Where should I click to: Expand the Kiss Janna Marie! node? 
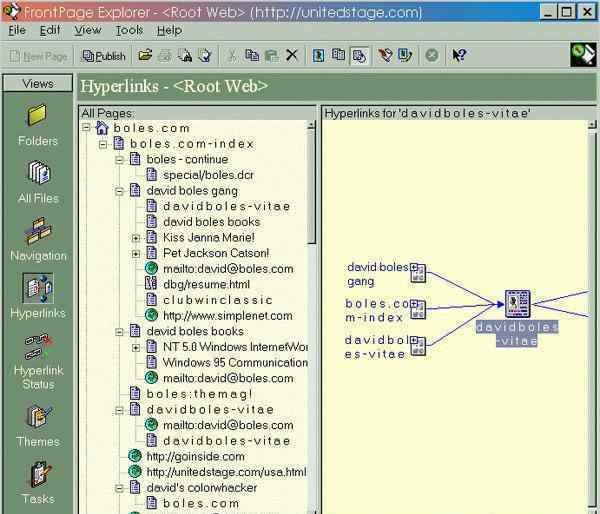click(x=136, y=238)
